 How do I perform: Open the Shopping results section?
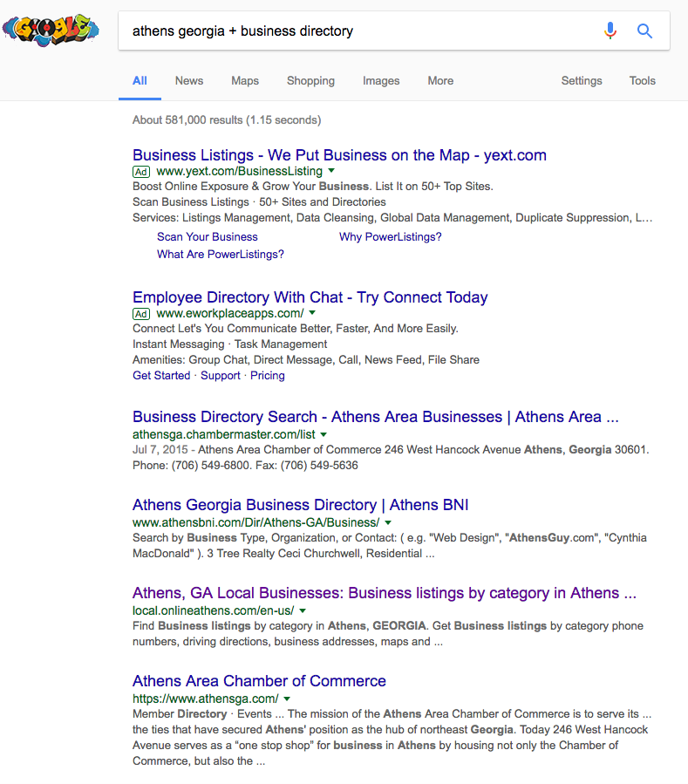(x=310, y=80)
